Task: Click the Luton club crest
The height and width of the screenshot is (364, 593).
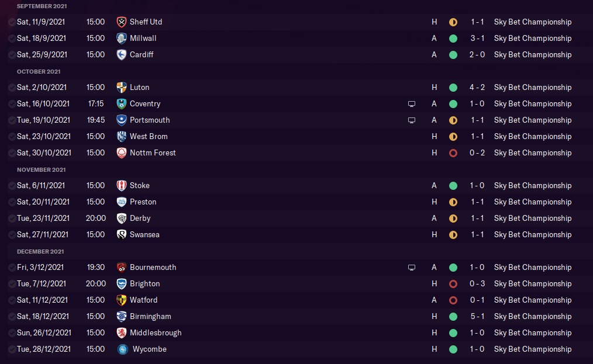Action: pos(122,87)
